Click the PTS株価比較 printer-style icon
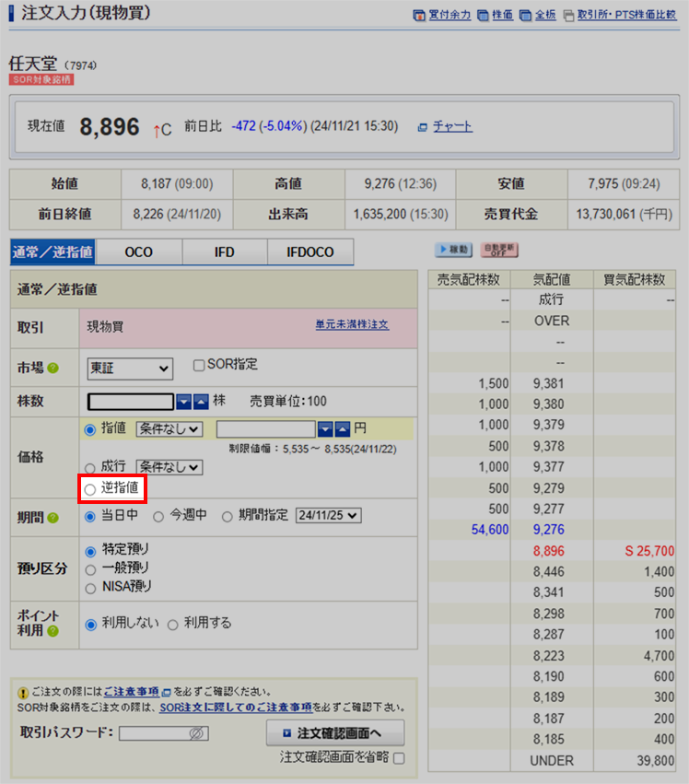 coord(568,16)
